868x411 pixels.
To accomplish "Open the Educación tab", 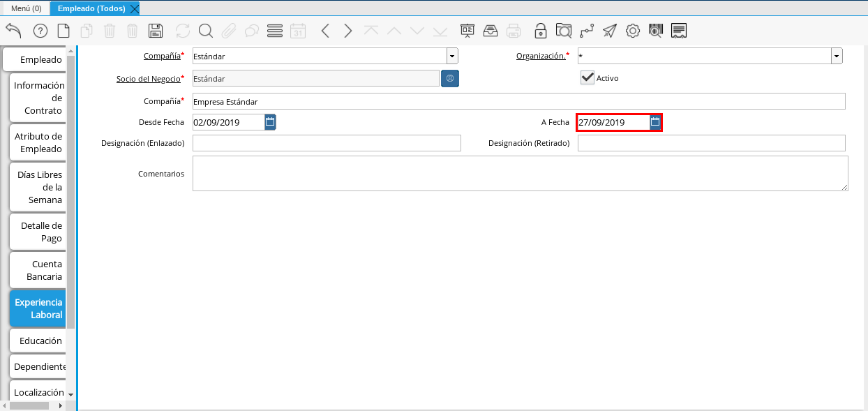I will pyautogui.click(x=39, y=341).
